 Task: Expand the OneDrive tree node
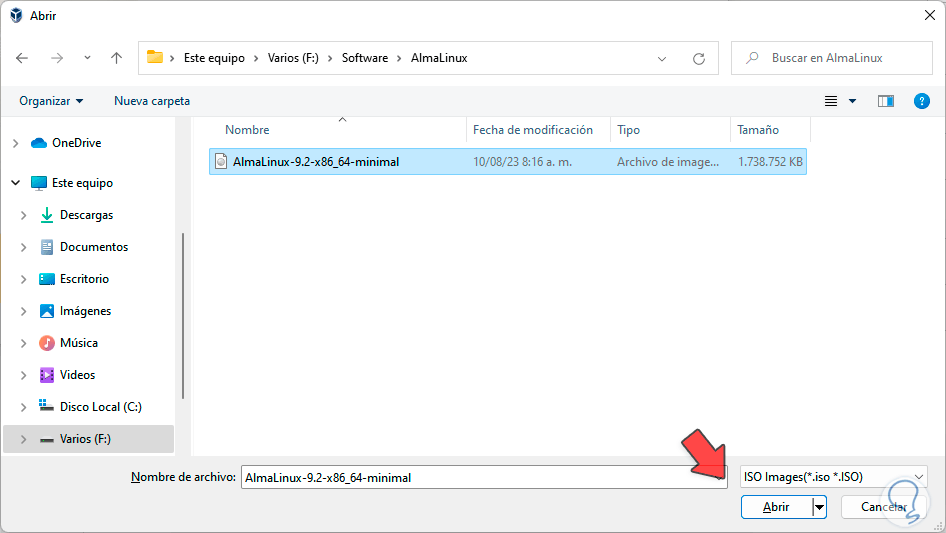(16, 143)
